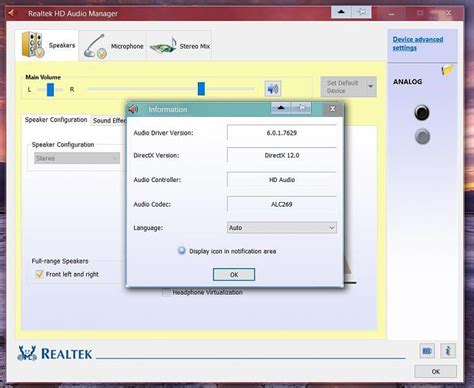Image resolution: width=474 pixels, height=388 pixels.
Task: Enable Headphone Virtualization checkbox
Action: [166, 292]
